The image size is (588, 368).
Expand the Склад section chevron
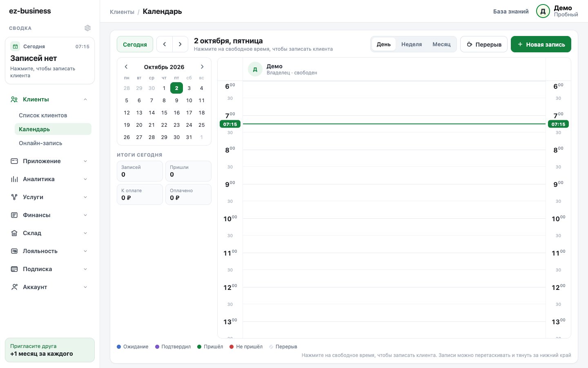pos(85,233)
